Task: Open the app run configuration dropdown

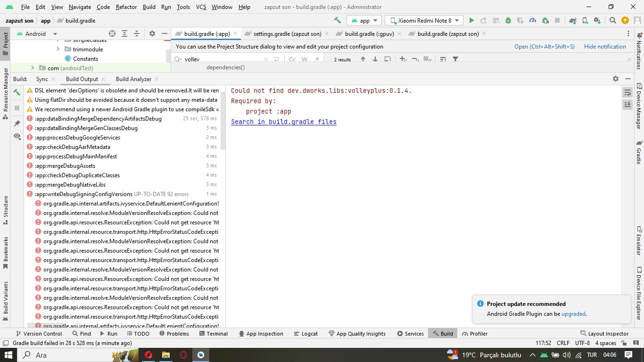Action: 364,20
